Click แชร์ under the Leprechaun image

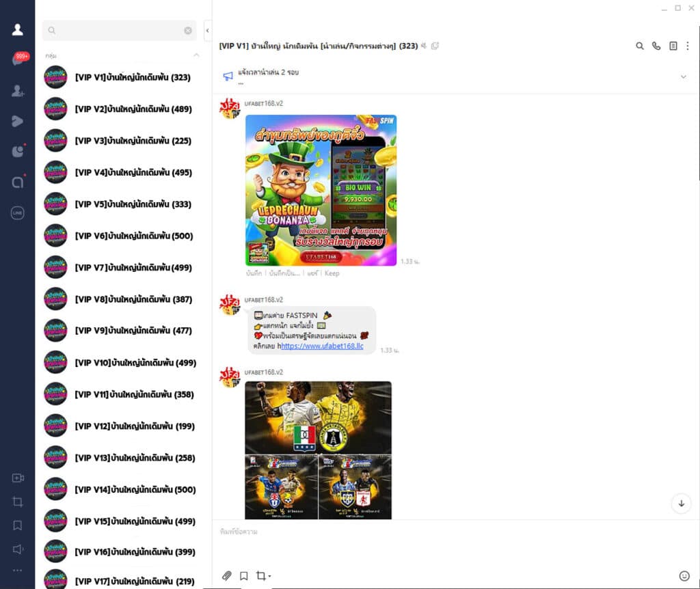pyautogui.click(x=312, y=273)
